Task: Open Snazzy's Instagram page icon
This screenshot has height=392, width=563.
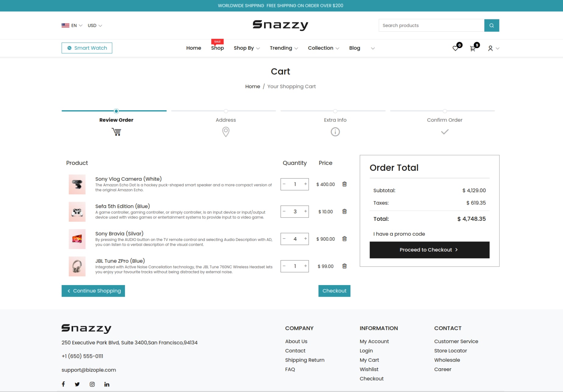Action: tap(92, 384)
